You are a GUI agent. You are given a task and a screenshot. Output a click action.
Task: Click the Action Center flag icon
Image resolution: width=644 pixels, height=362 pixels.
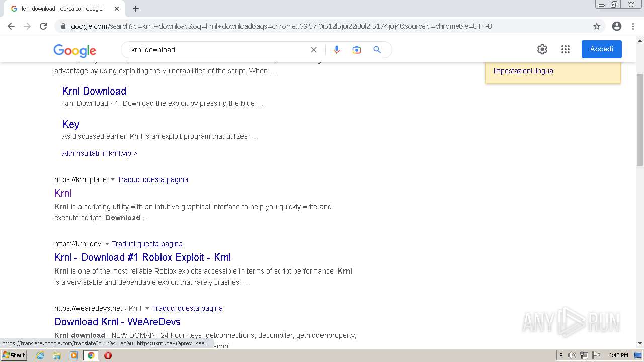595,355
